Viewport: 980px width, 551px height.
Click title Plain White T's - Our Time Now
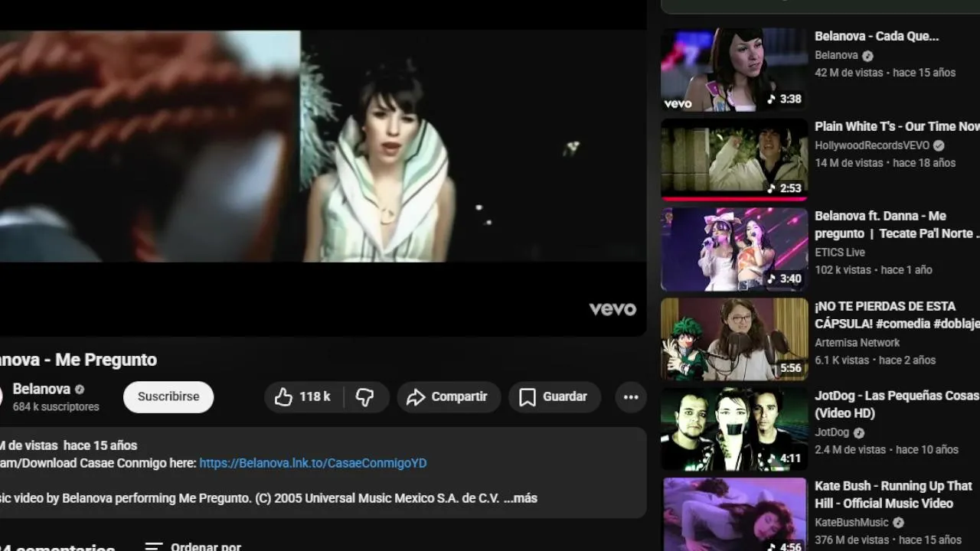[897, 126]
